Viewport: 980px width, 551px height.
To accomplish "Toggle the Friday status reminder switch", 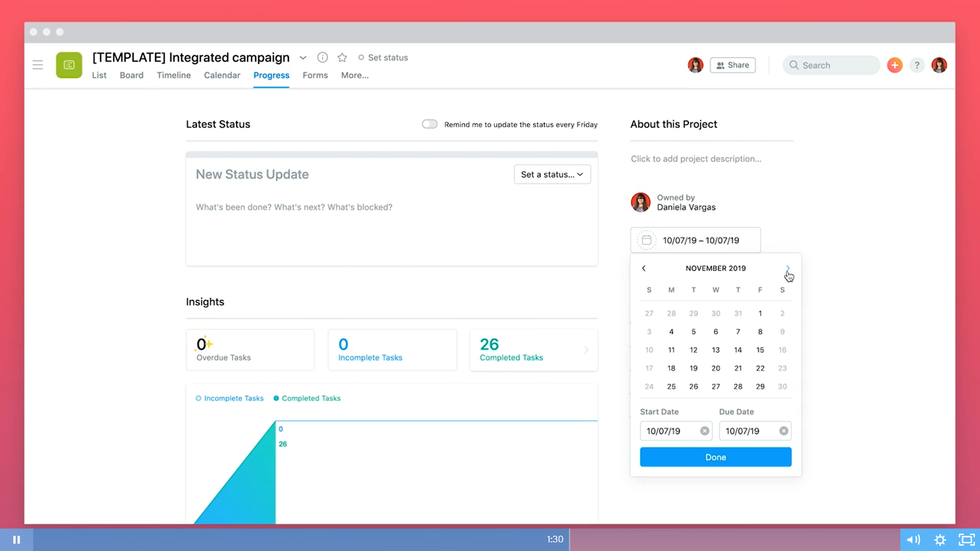I will click(x=429, y=124).
